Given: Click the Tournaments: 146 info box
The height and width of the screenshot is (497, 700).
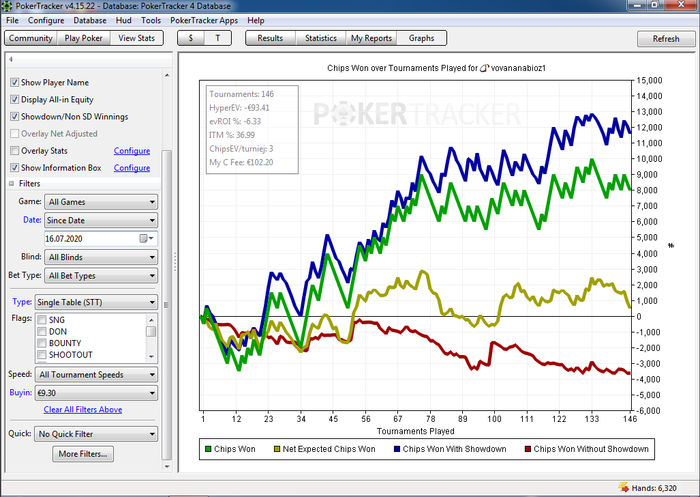Looking at the screenshot, I should 252,129.
